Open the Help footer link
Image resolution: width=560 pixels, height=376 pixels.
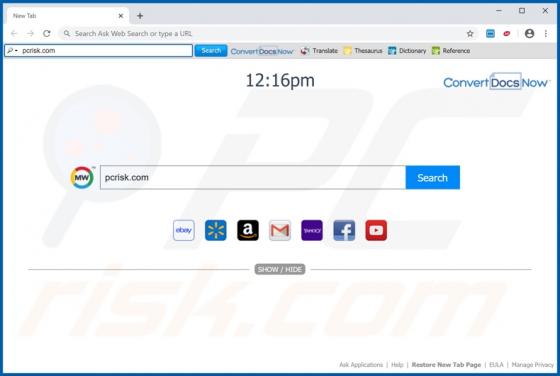[397, 365]
